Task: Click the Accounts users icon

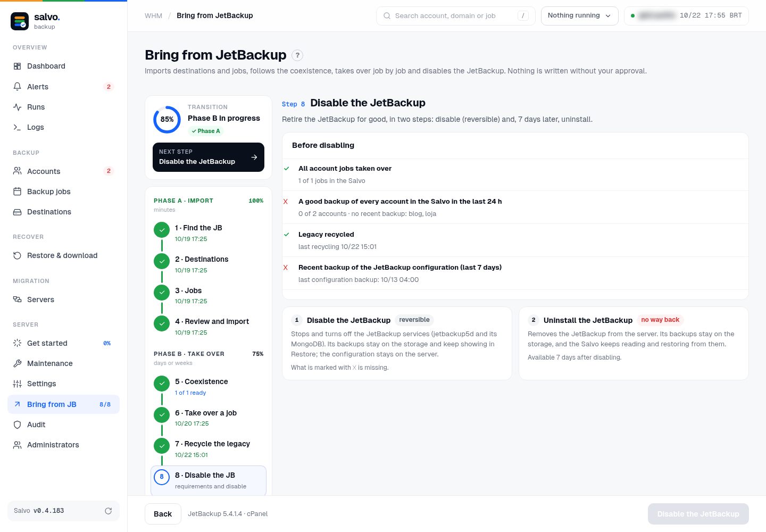Action: pyautogui.click(x=17, y=171)
